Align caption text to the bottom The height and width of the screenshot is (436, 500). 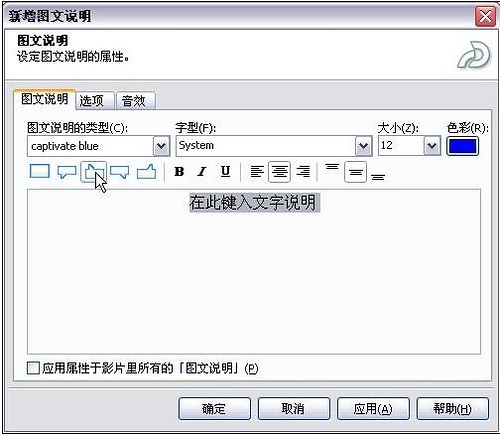(x=378, y=177)
